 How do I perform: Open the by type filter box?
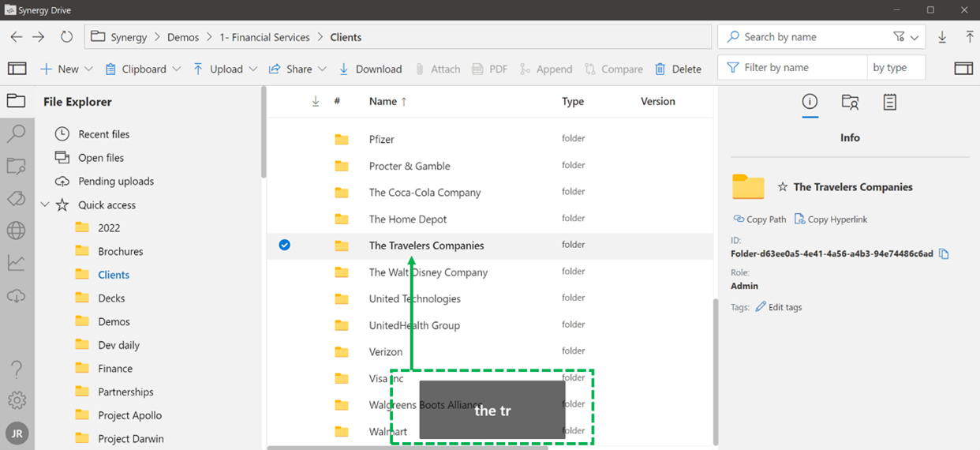(x=896, y=68)
